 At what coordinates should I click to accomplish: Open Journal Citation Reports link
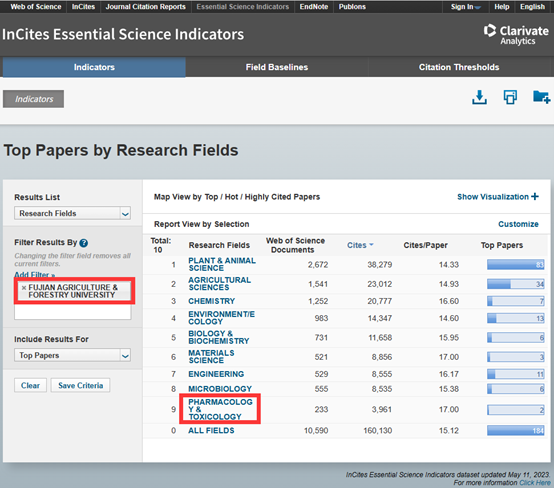[146, 7]
